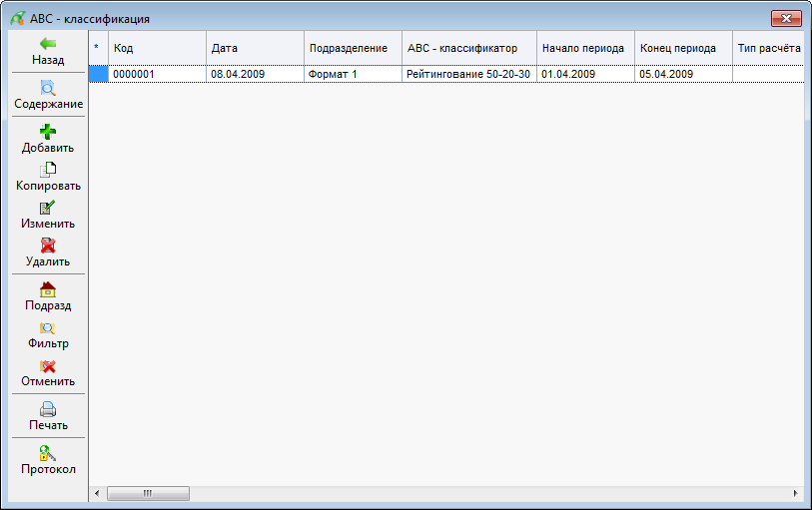
Task: Select the Формат 1 cell
Action: [353, 74]
